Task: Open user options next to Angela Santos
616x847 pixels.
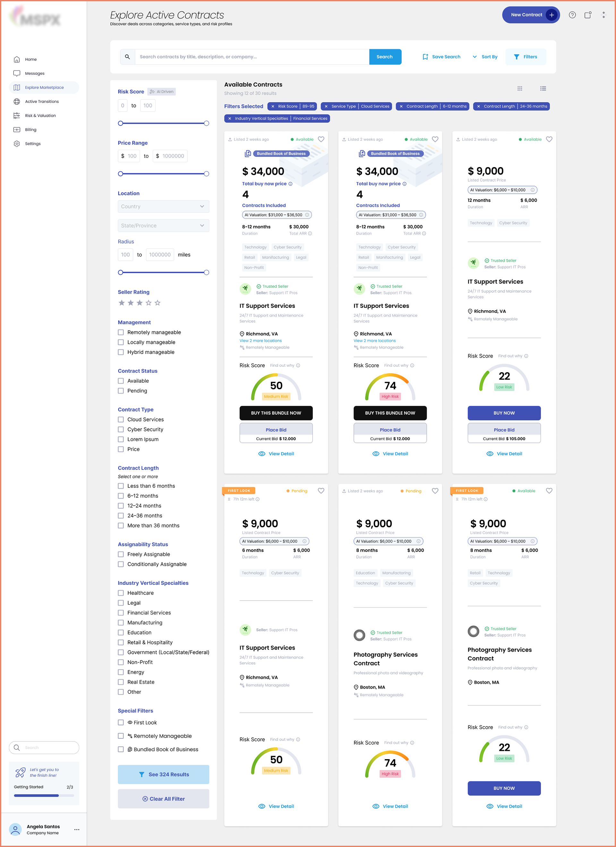Action: coord(77,829)
